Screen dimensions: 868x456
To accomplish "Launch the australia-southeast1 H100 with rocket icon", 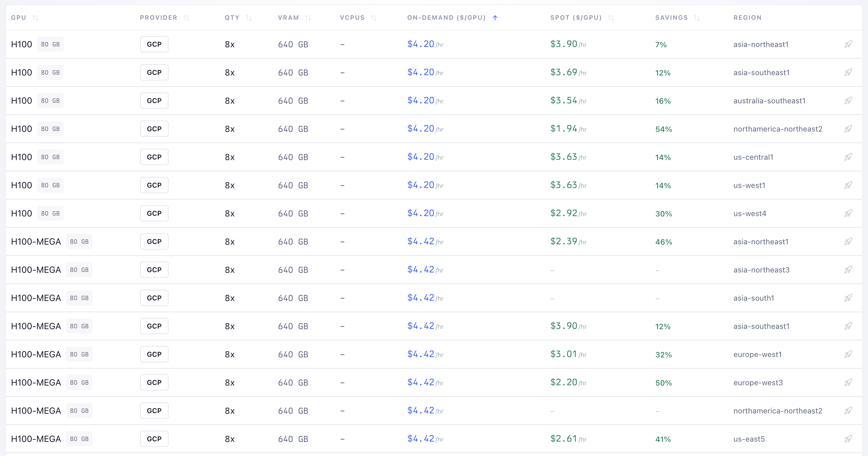I will (x=848, y=100).
